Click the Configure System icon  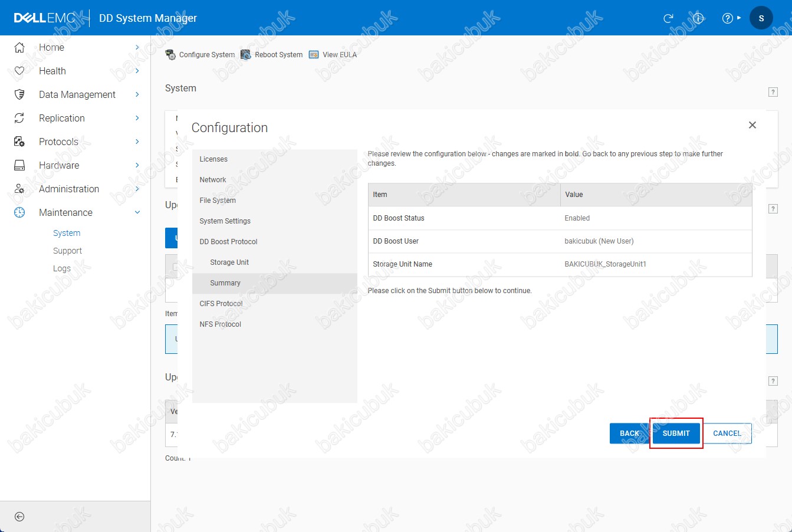click(x=170, y=55)
